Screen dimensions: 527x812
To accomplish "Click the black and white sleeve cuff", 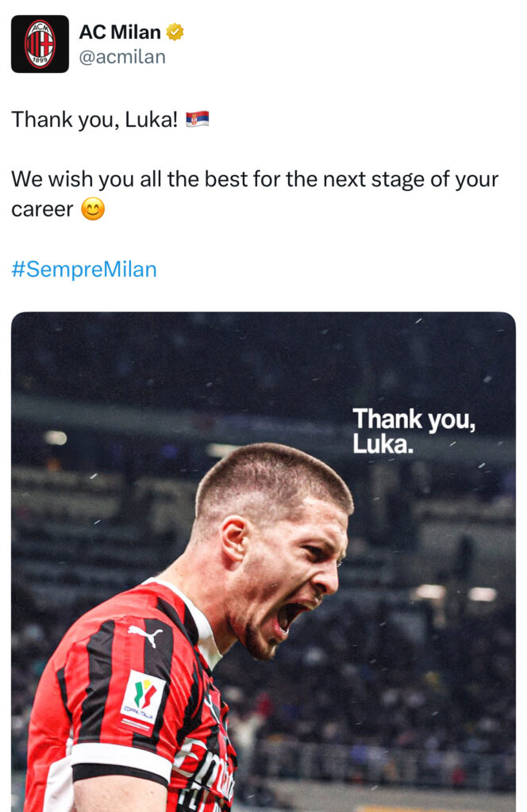I will [120, 764].
